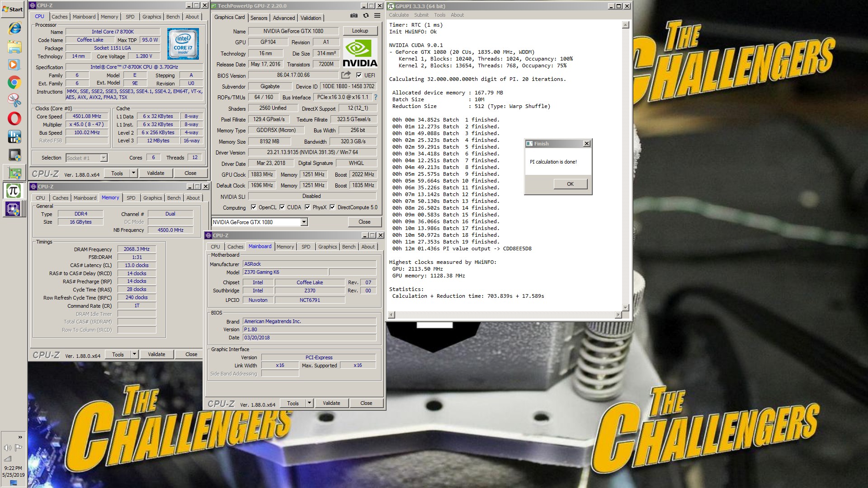
Task: Toggle DirectCompute 5.0 checkbox
Action: coord(332,207)
